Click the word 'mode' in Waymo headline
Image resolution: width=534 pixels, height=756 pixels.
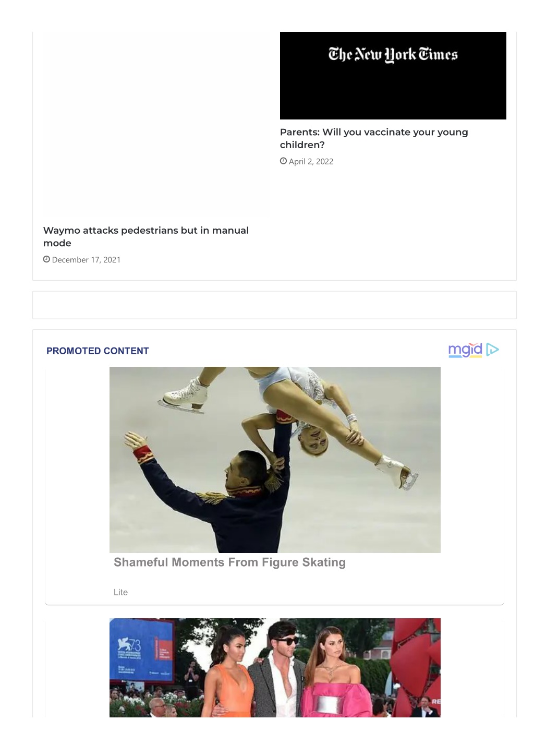57,243
